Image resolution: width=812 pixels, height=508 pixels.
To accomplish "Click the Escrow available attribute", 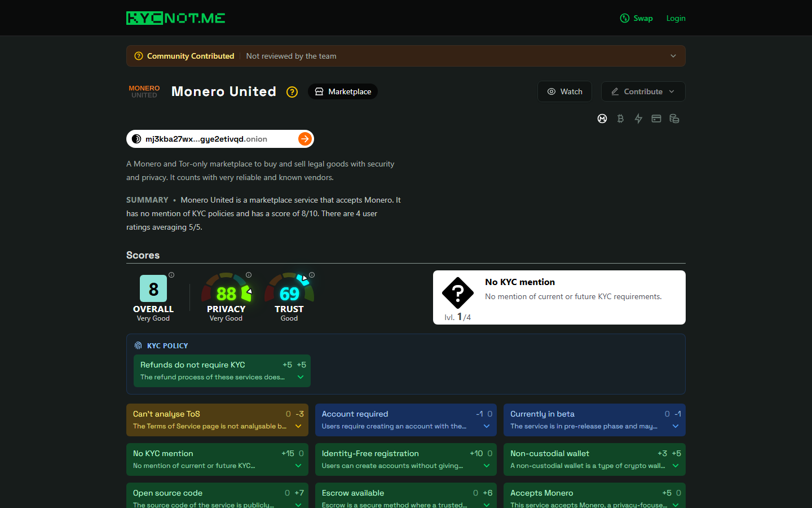I will click(406, 496).
